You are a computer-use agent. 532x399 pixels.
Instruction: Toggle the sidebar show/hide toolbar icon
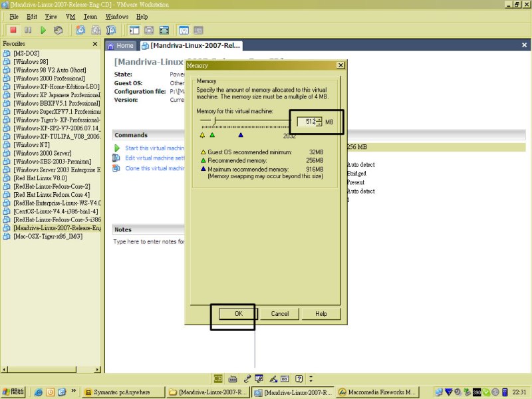click(134, 30)
